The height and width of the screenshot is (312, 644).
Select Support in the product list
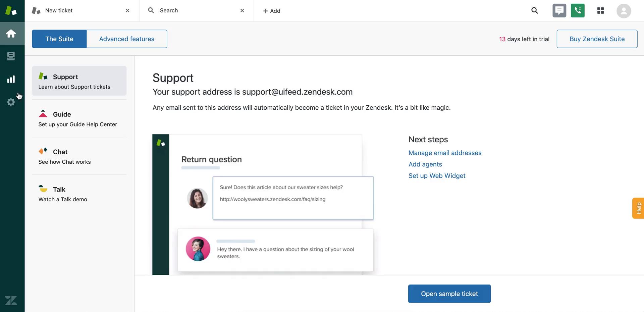pos(79,81)
